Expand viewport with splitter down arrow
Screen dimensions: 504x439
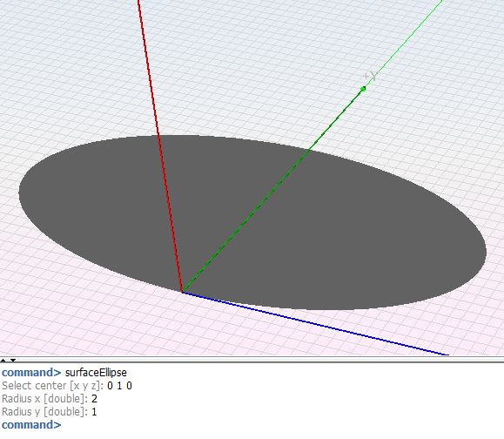[13, 360]
